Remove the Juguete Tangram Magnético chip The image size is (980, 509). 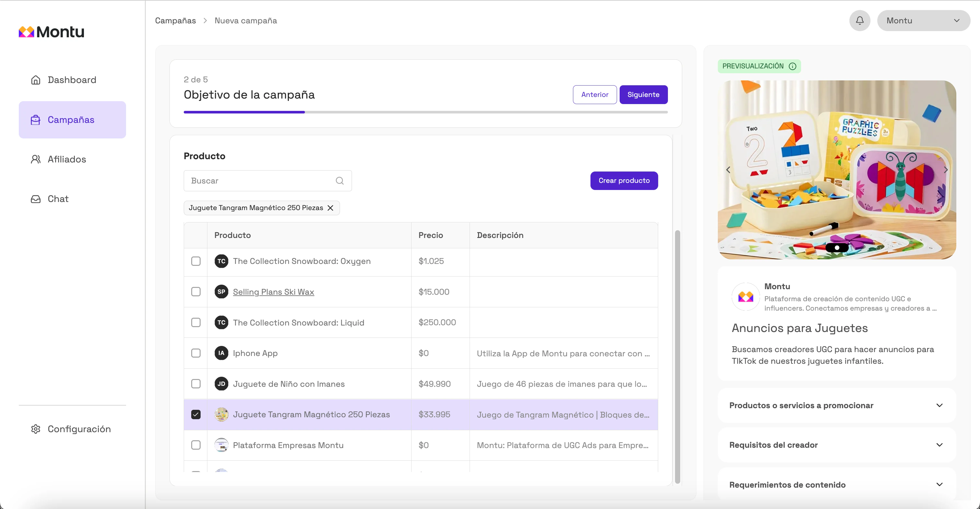tap(330, 208)
